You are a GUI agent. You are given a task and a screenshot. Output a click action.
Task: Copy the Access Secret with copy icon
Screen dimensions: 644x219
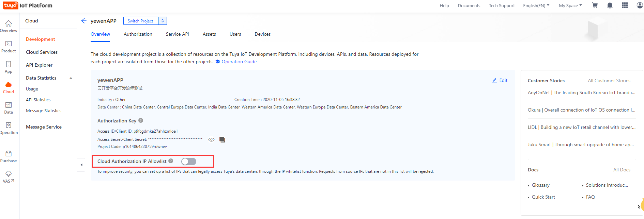[x=222, y=139]
